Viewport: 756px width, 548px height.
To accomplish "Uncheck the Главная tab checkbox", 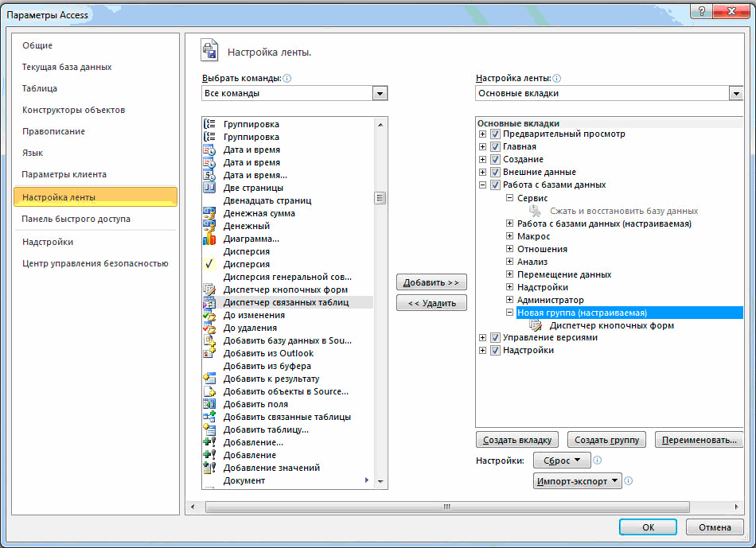I will click(495, 146).
